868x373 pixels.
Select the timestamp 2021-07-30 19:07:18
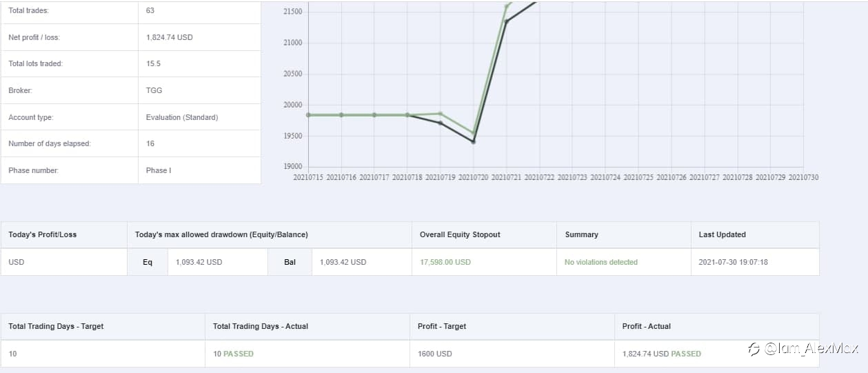(734, 262)
